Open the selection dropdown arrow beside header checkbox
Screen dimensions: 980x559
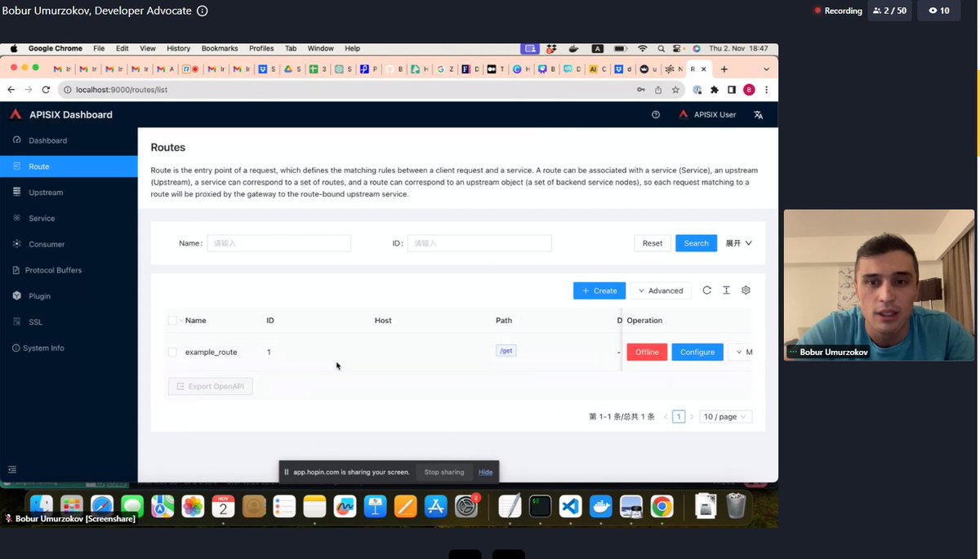[x=180, y=321]
